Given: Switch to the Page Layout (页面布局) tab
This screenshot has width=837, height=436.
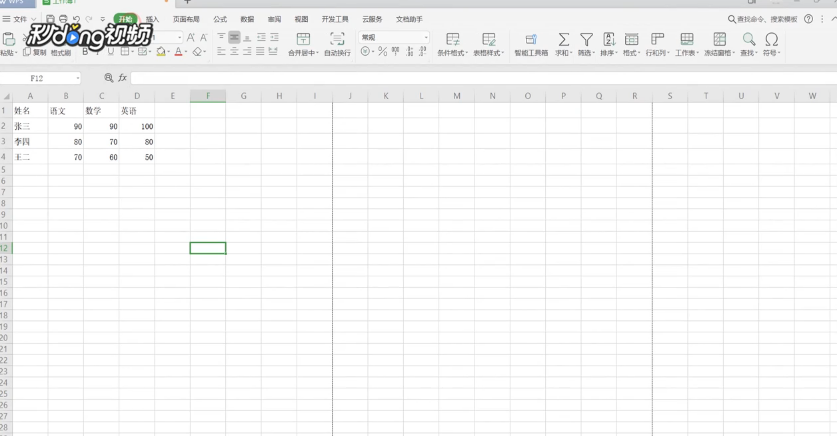Looking at the screenshot, I should point(186,19).
